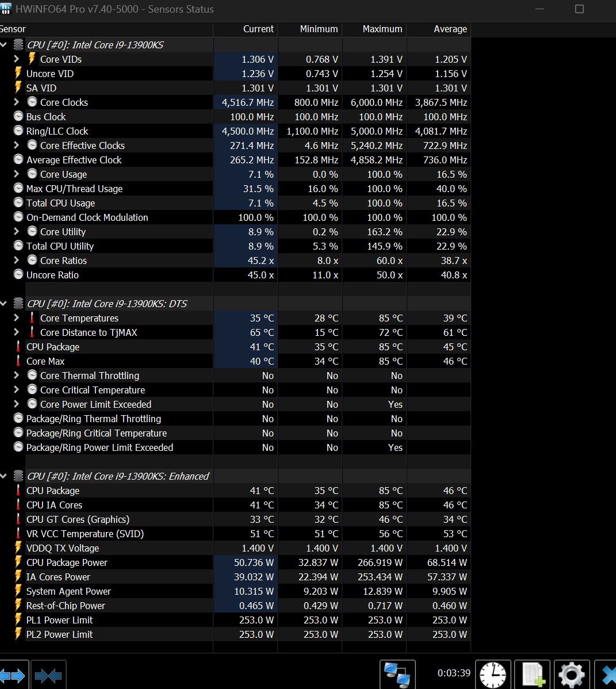The height and width of the screenshot is (689, 616).
Task: Click the chip icon of the Enhanced group
Action: pyautogui.click(x=18, y=476)
